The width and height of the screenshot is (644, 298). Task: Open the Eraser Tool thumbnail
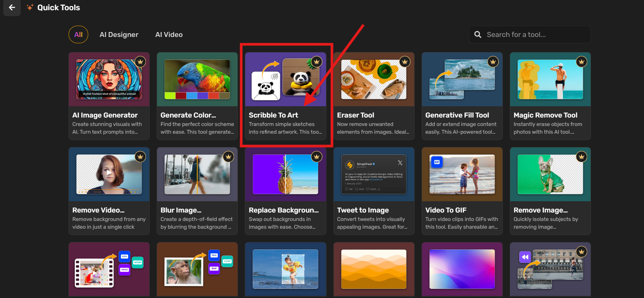tap(374, 79)
